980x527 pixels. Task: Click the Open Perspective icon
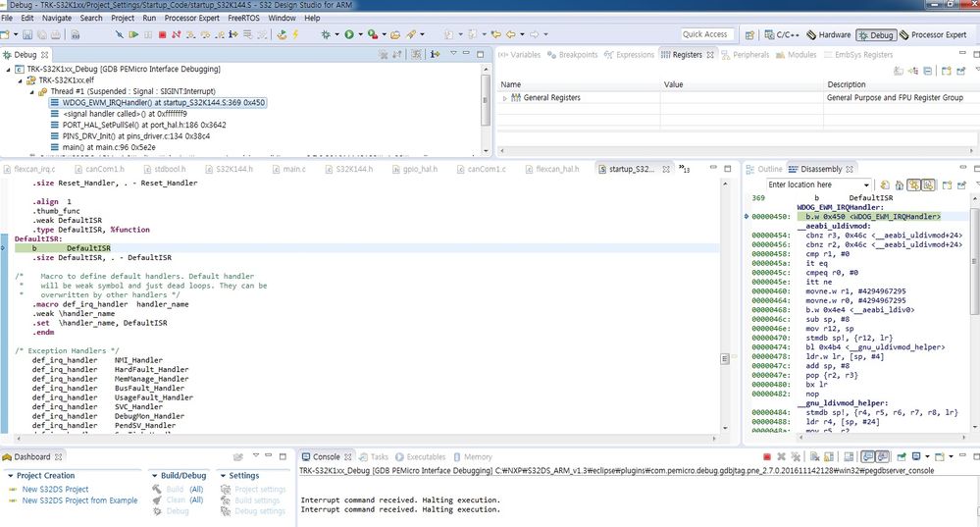[749, 35]
